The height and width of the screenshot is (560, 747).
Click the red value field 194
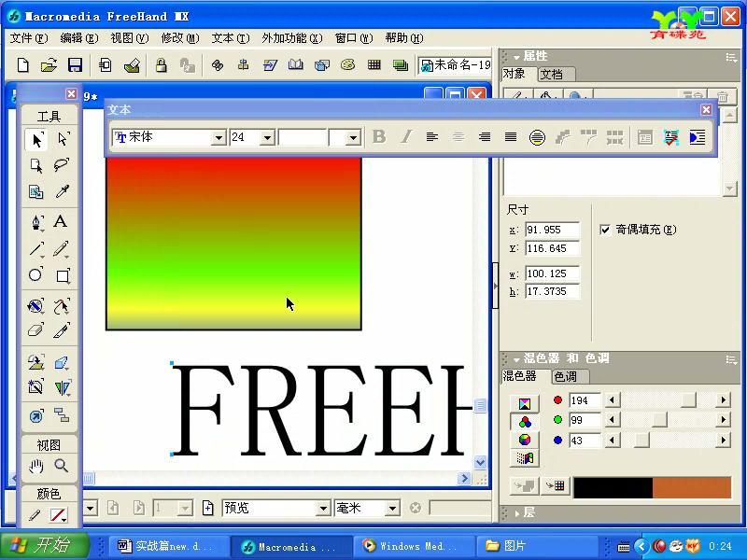click(585, 400)
